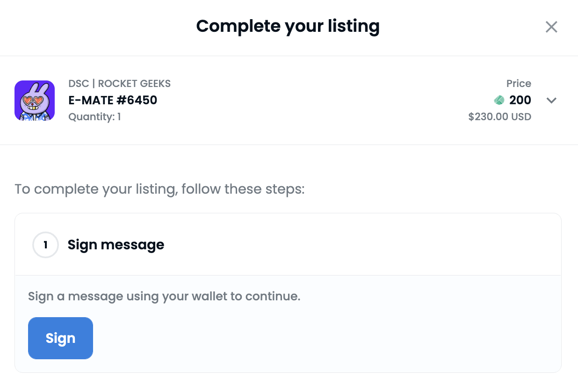Image resolution: width=578 pixels, height=392 pixels.
Task: Open the ROCKET GEEKS collection name
Action: coord(134,84)
